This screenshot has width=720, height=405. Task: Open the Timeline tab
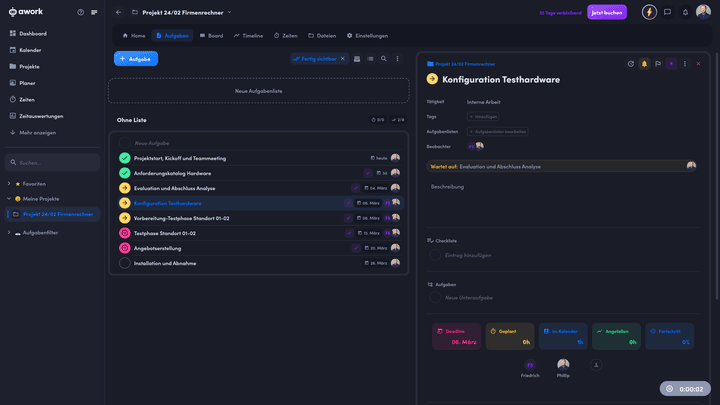pos(248,35)
